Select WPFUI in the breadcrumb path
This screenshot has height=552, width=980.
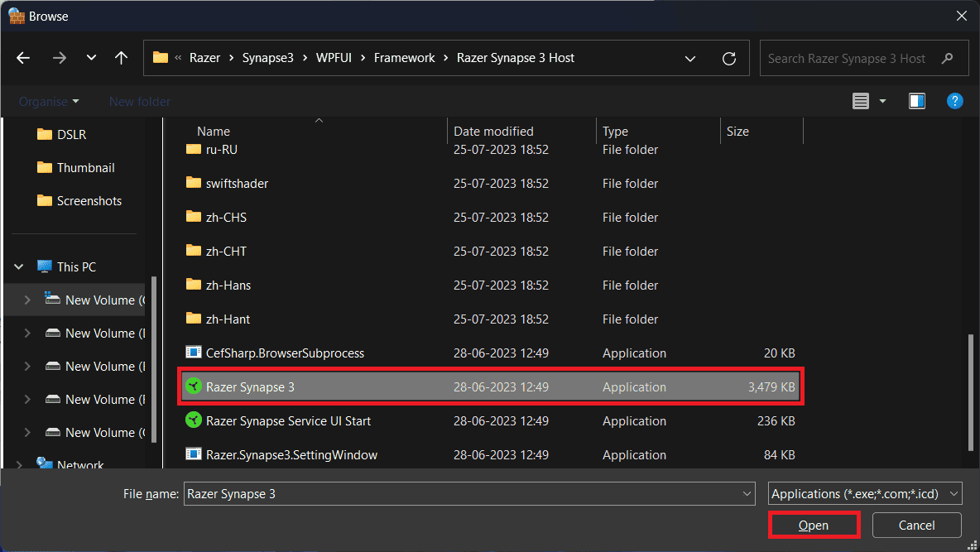[x=334, y=58]
